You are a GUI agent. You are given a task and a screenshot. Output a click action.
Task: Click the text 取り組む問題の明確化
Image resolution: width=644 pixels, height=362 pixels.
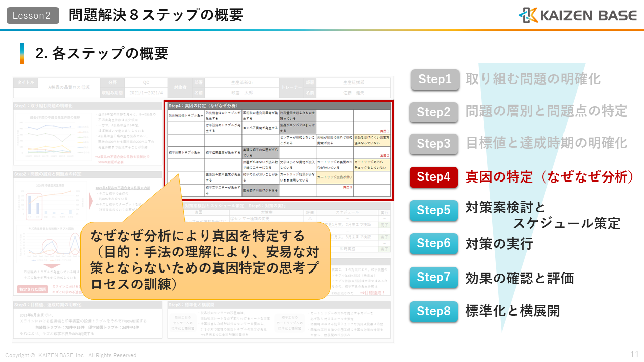[x=533, y=79]
